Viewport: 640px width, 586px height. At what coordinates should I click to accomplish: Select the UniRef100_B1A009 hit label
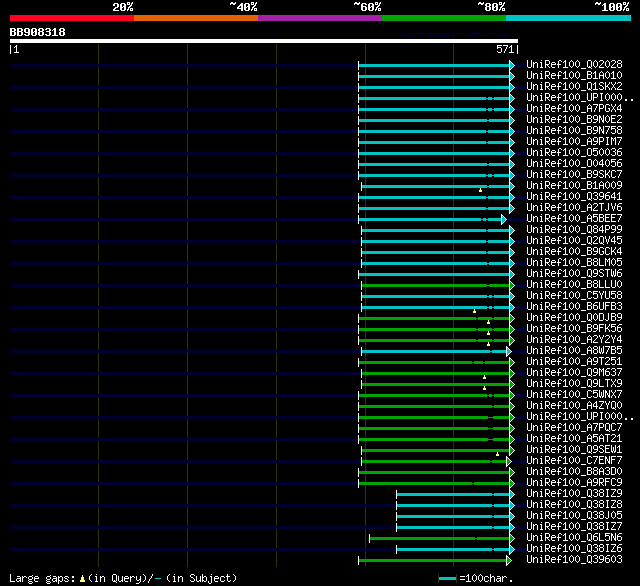click(574, 186)
